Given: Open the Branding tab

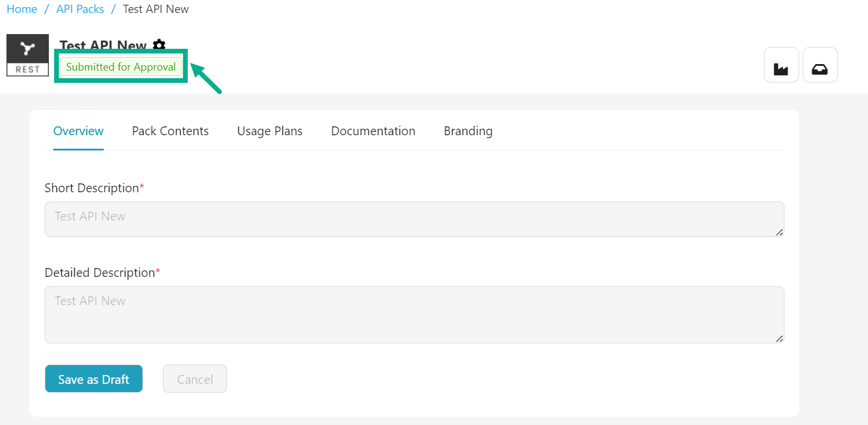Looking at the screenshot, I should 468,131.
